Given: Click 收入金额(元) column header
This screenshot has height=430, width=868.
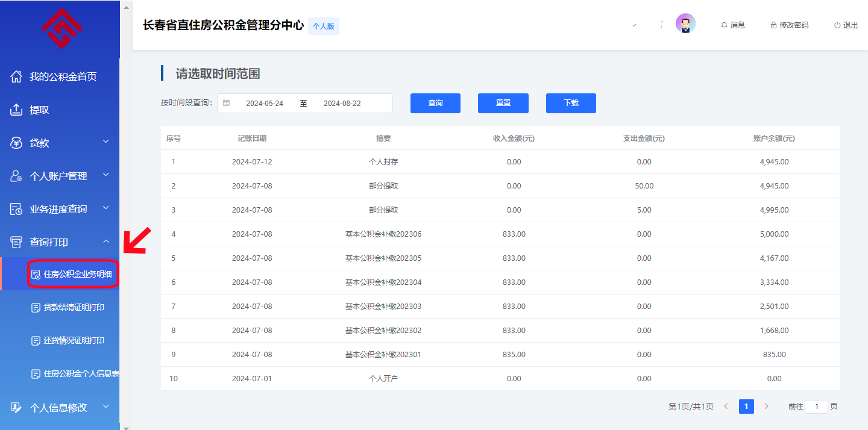Looking at the screenshot, I should [514, 138].
